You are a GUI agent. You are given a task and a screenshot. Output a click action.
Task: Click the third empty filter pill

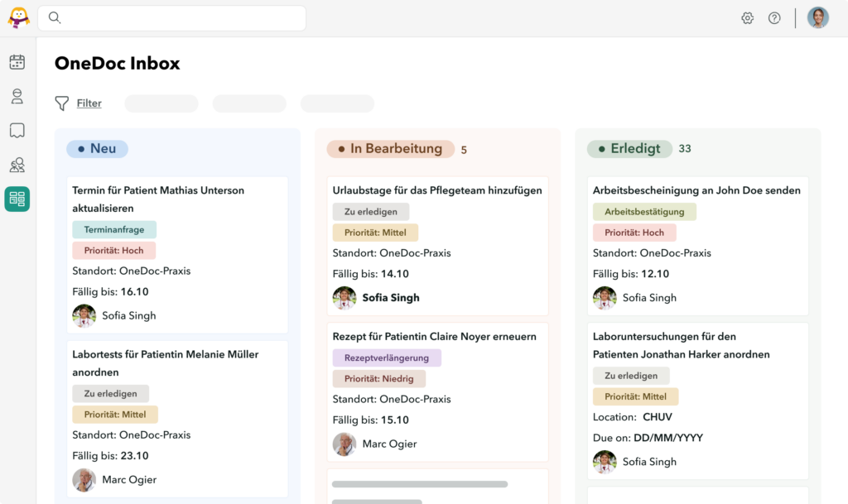338,103
